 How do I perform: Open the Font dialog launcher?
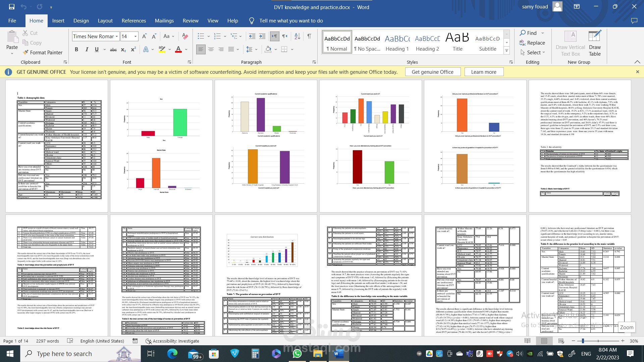(x=190, y=62)
